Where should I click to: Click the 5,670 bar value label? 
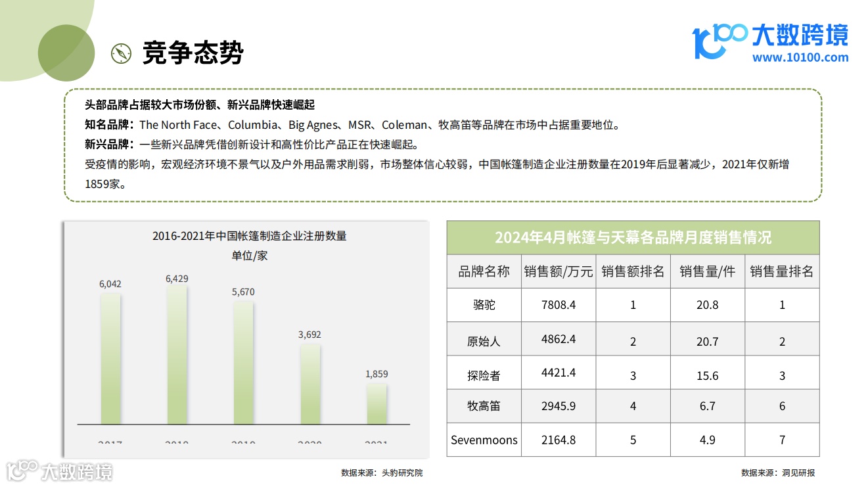(243, 292)
